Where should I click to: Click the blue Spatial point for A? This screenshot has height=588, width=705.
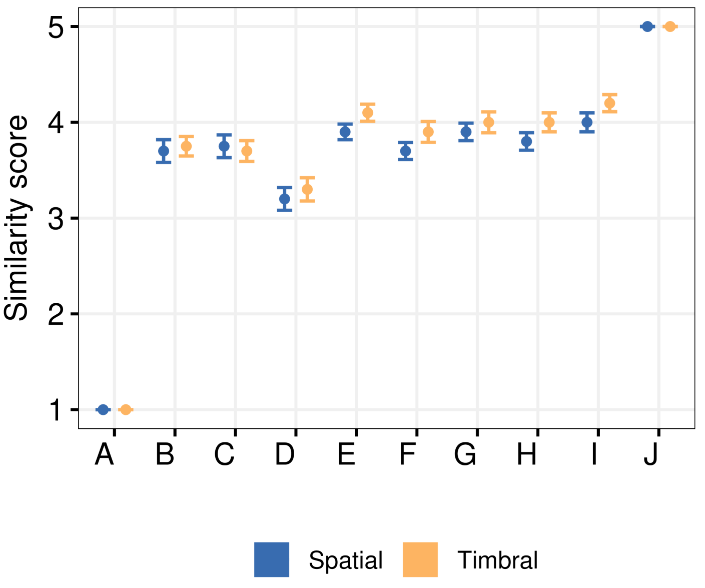(103, 410)
